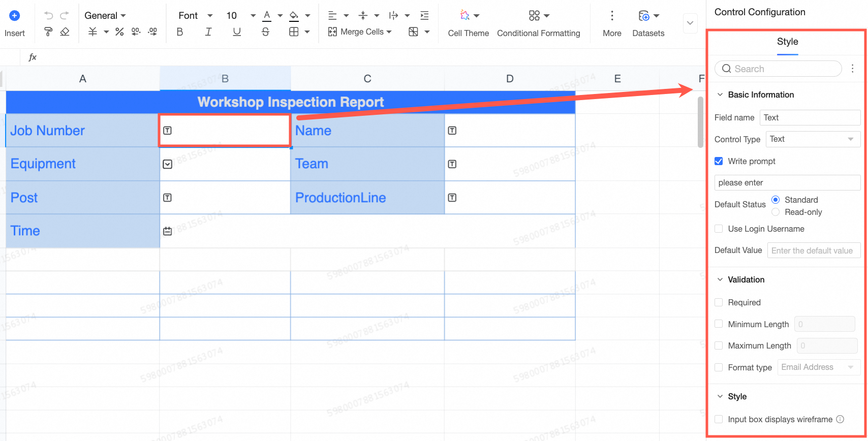Click the Conditional Formatting icon
Viewport: 868px width, 441px height.
tap(534, 16)
